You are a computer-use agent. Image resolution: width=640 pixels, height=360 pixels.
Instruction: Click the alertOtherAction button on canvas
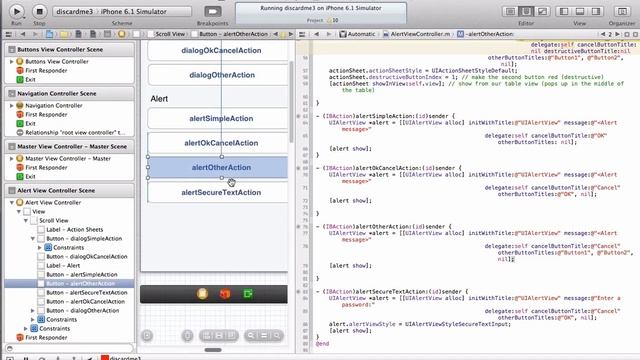(x=218, y=168)
